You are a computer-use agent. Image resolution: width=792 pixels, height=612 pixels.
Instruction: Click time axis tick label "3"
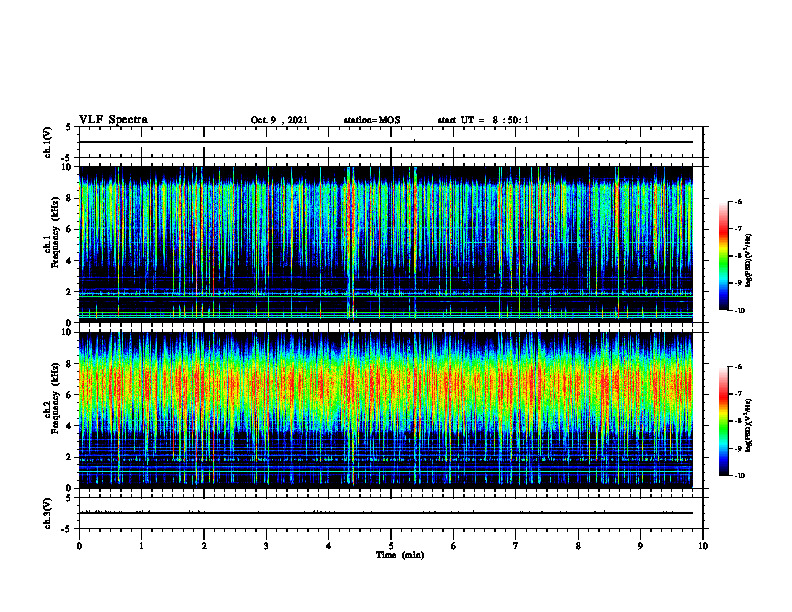266,546
